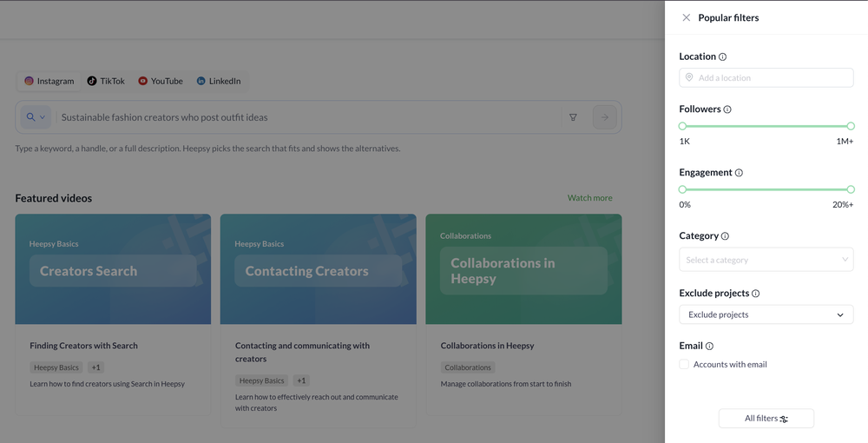The width and height of the screenshot is (868, 443).
Task: Click the Collaborations tag chip
Action: [x=468, y=367]
